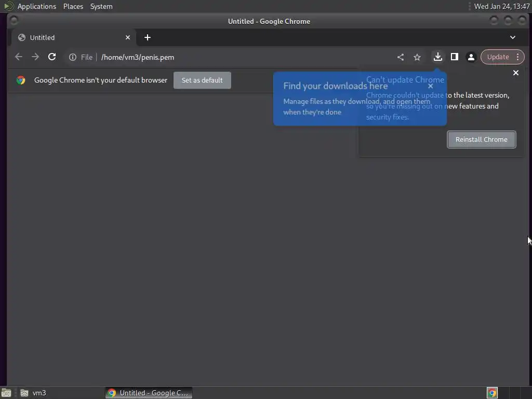
Task: Select the Untitled tab
Action: 74,37
